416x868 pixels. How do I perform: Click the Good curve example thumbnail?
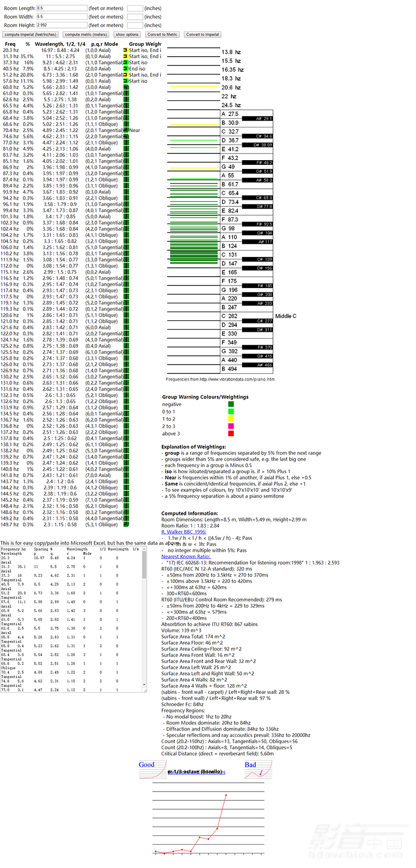point(152,769)
